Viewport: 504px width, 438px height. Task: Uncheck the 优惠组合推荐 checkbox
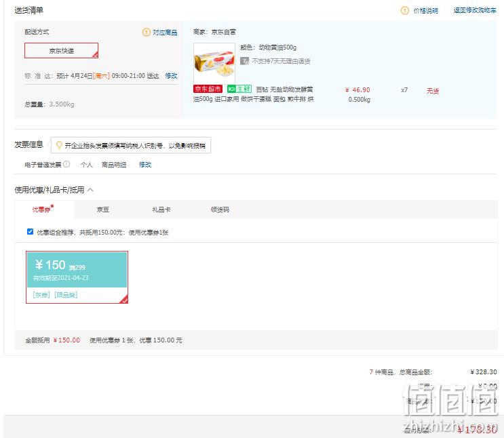pos(31,232)
